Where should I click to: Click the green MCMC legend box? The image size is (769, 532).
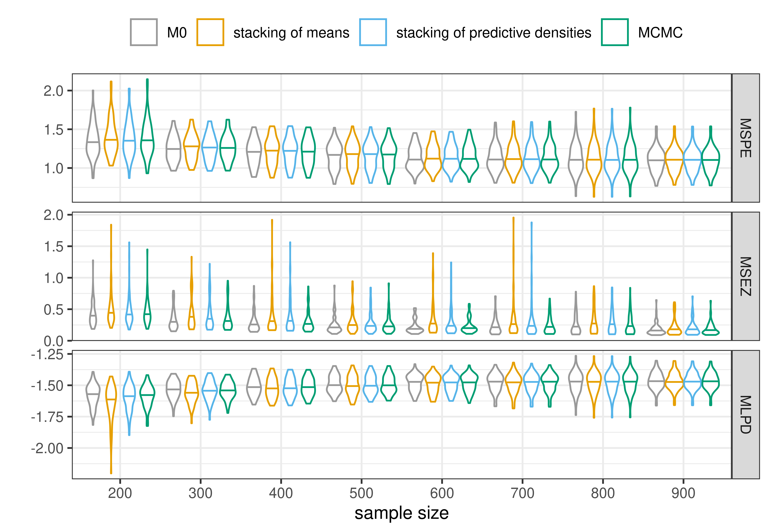[x=615, y=32]
